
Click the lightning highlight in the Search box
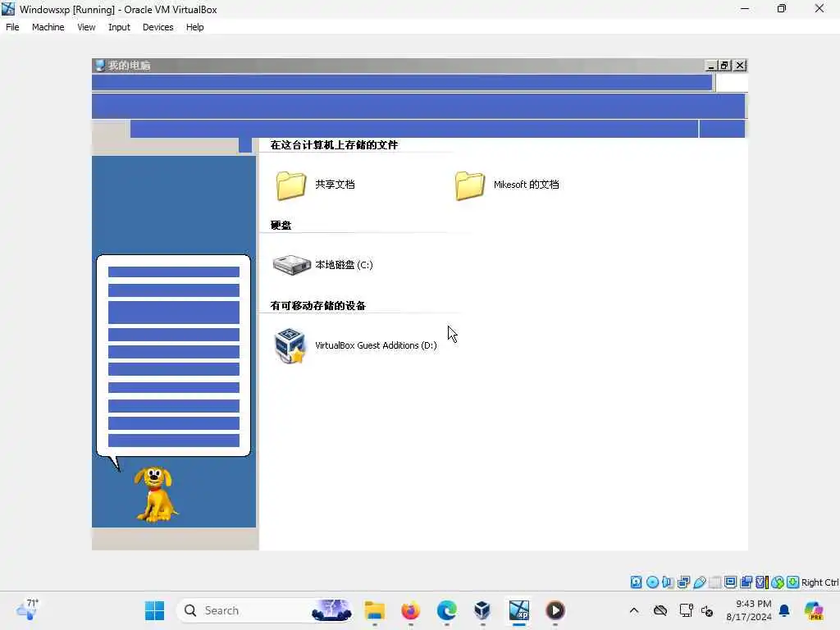tap(332, 610)
